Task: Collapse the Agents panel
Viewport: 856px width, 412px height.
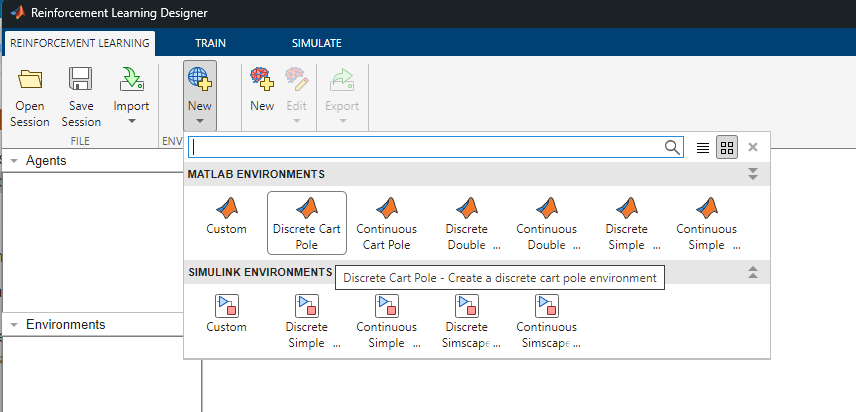Action: (x=14, y=161)
